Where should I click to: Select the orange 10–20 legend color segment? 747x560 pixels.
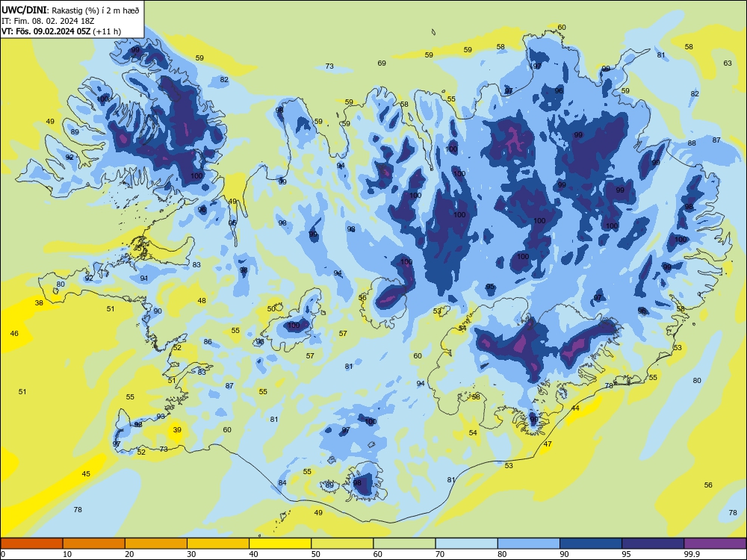point(94,544)
